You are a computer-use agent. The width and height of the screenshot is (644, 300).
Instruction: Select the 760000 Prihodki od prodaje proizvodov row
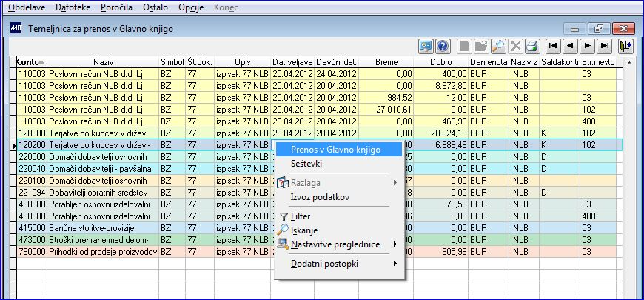coord(316,252)
